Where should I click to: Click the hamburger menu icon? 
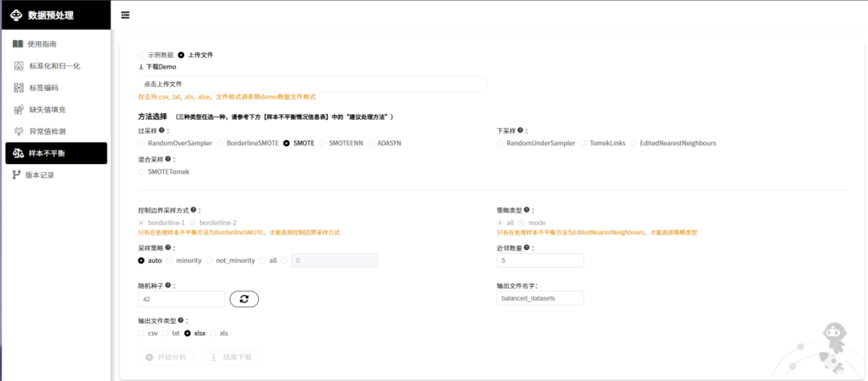[125, 14]
